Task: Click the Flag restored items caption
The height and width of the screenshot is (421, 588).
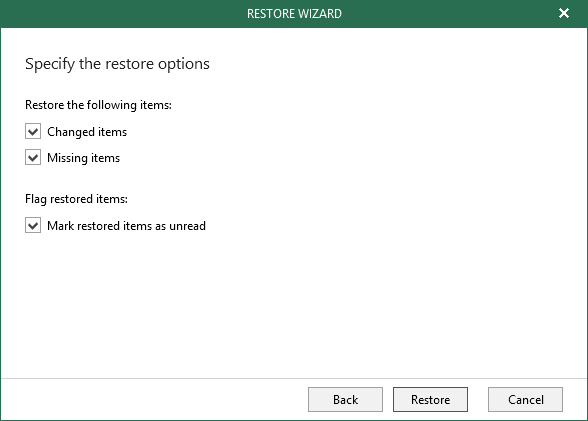Action: 76,199
